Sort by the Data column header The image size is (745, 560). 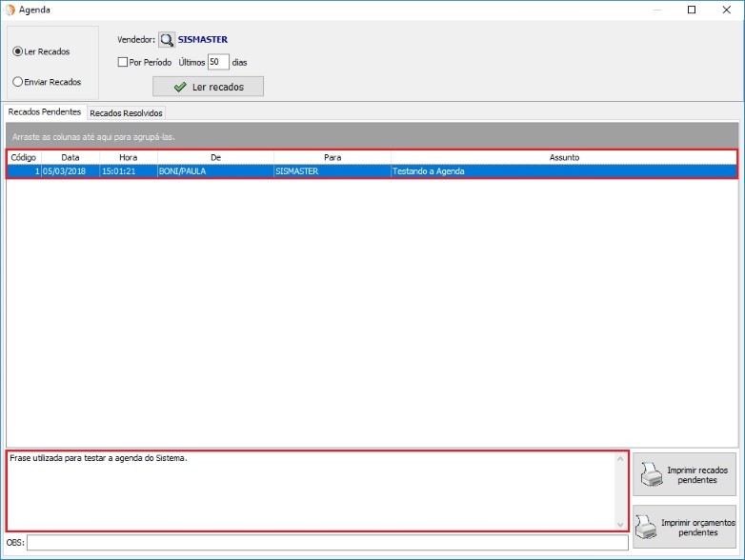[70, 157]
